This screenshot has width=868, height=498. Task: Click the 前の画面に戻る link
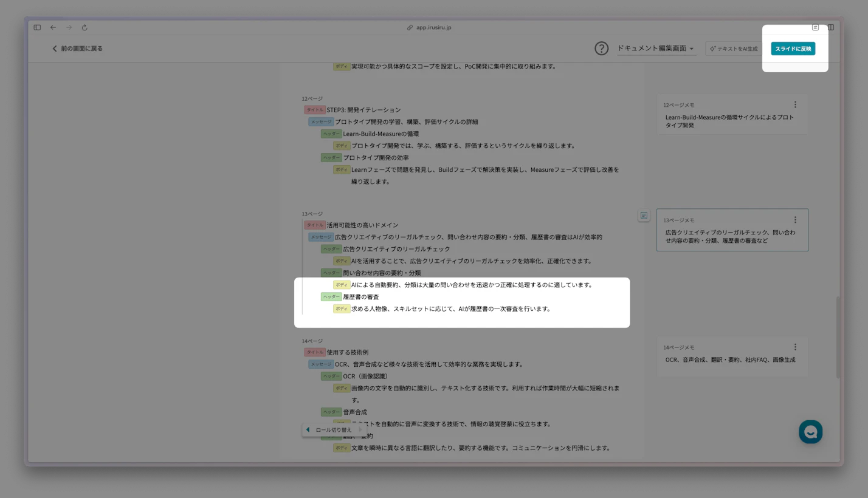point(77,49)
